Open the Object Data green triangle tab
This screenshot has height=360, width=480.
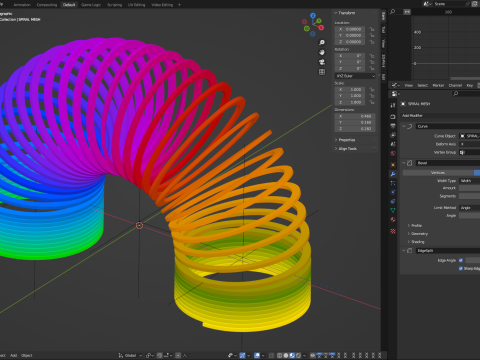coord(393,210)
